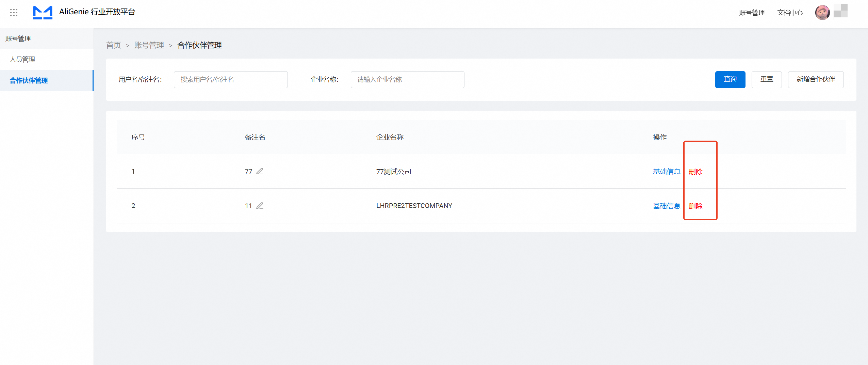Image resolution: width=868 pixels, height=365 pixels.
Task: Focus the 企业名称 input field
Action: coord(407,80)
